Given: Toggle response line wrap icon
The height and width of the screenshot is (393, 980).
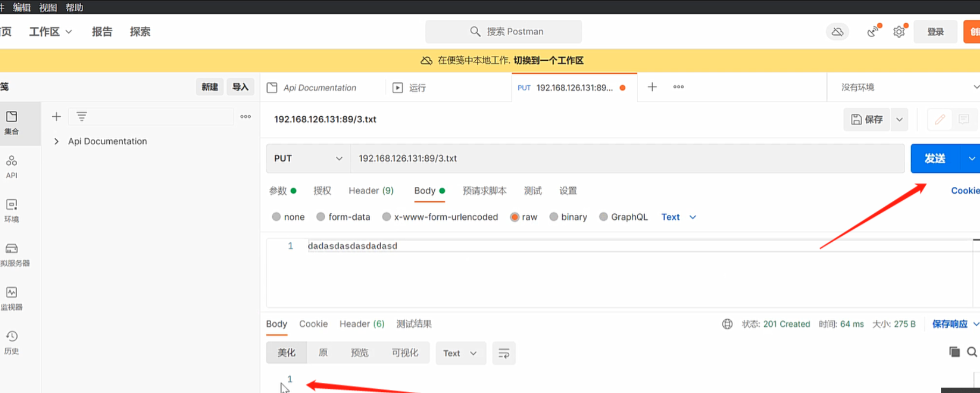Looking at the screenshot, I should pyautogui.click(x=504, y=353).
